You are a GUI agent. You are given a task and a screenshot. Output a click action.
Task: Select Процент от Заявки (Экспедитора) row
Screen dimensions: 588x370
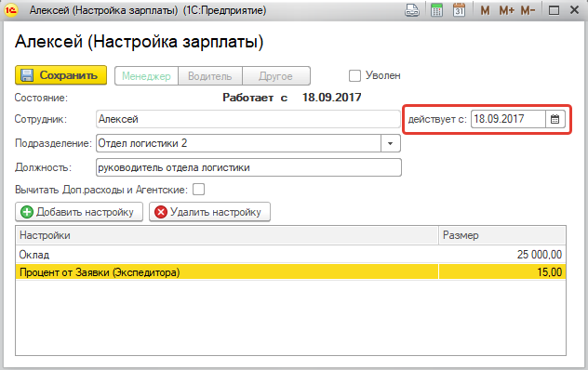(x=290, y=272)
